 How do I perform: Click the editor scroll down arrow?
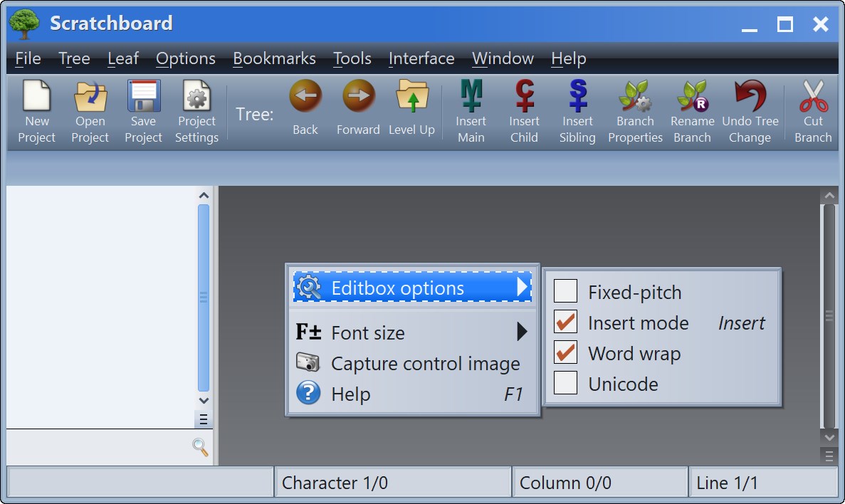(829, 437)
